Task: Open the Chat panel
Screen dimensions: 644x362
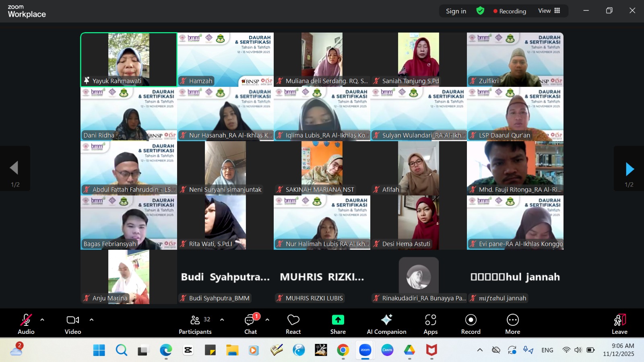Action: click(250, 320)
